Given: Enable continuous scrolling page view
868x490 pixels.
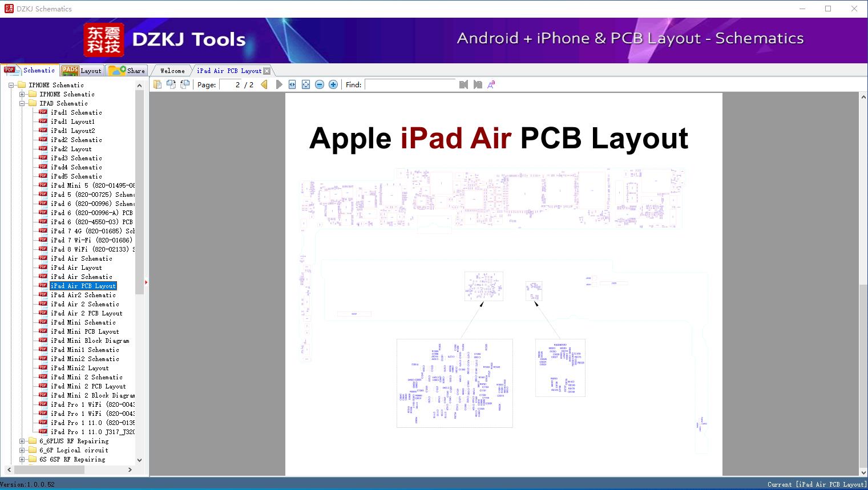Looking at the screenshot, I should click(x=184, y=84).
